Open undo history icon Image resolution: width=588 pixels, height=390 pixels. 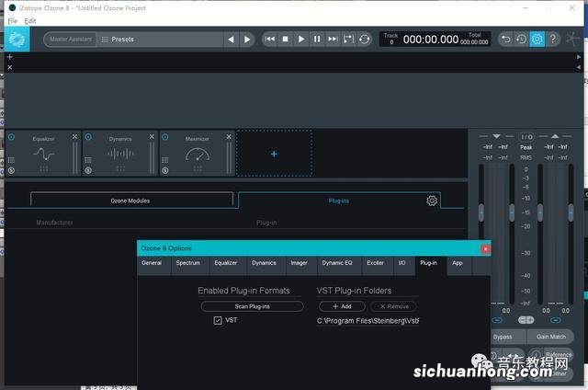[x=521, y=39]
